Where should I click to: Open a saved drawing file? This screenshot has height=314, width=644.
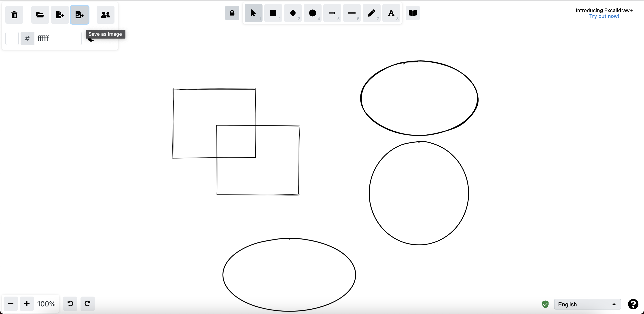tap(40, 15)
